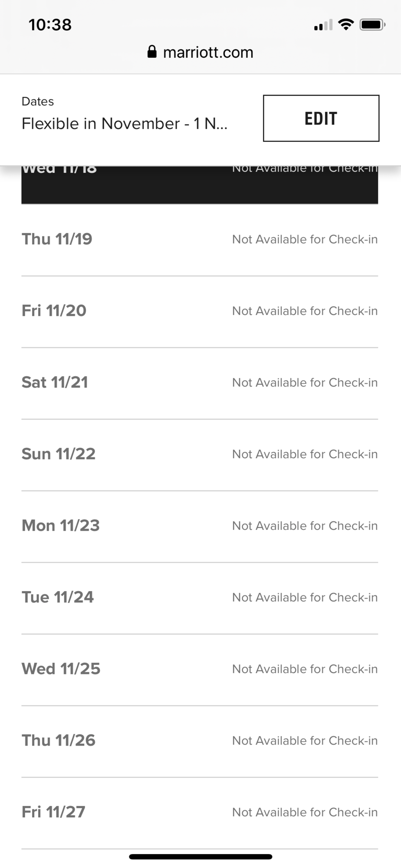
Task: Tap the 10:38 clock in status bar
Action: tap(50, 25)
